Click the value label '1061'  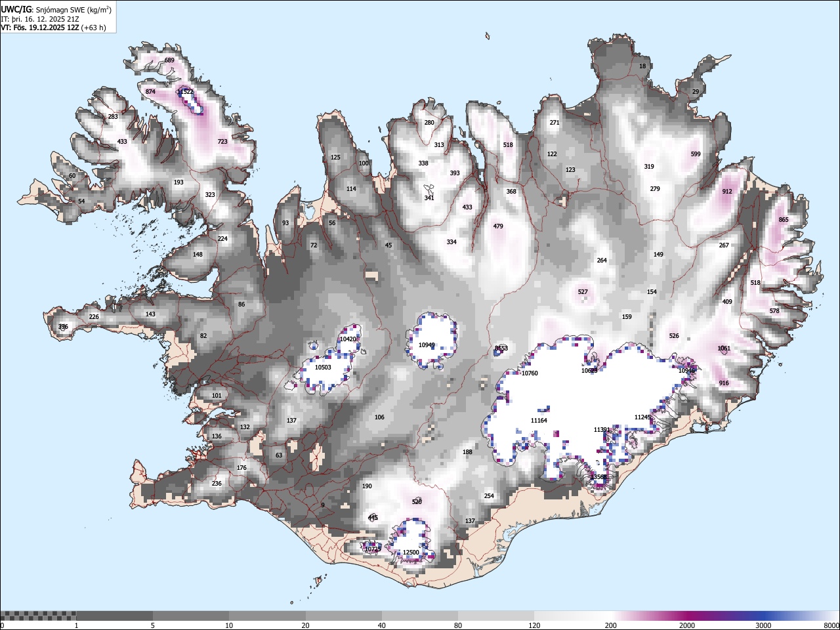tap(724, 348)
